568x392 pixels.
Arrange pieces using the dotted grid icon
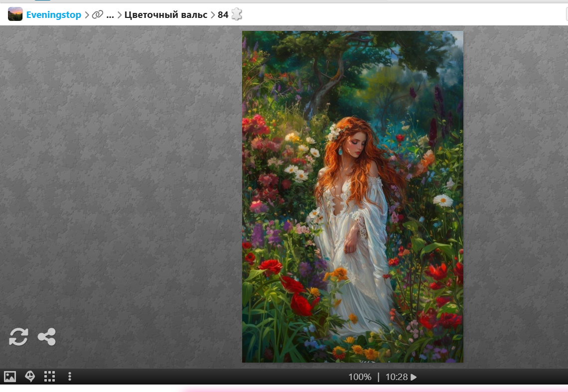pyautogui.click(x=49, y=377)
